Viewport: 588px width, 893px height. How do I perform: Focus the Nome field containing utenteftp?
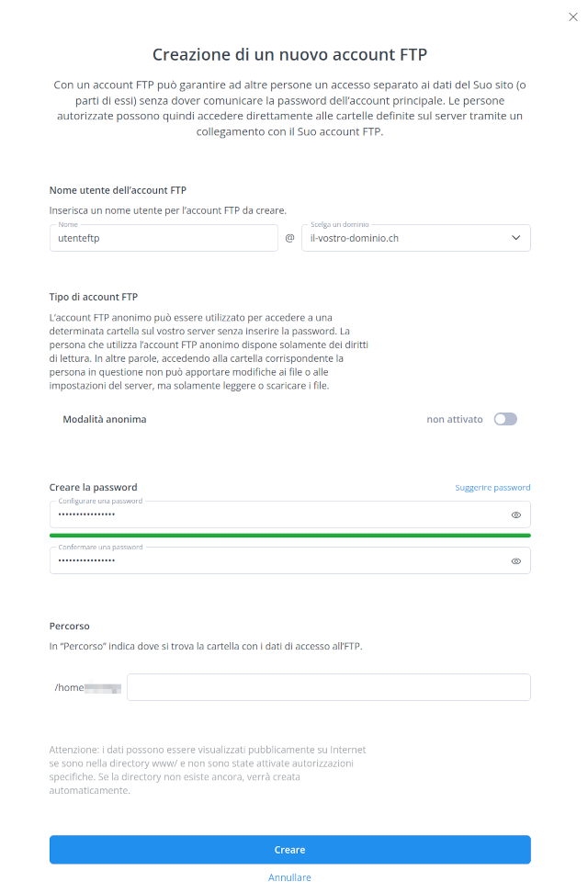[164, 238]
